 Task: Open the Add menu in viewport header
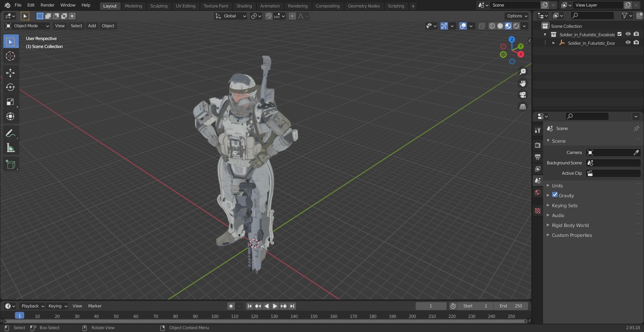(92, 26)
